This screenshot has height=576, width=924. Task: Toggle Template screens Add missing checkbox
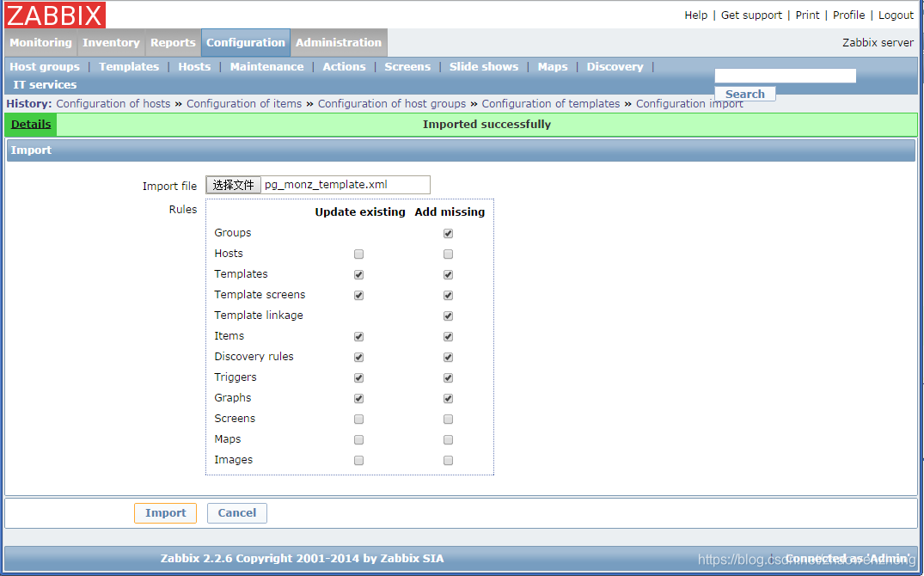[x=449, y=296]
